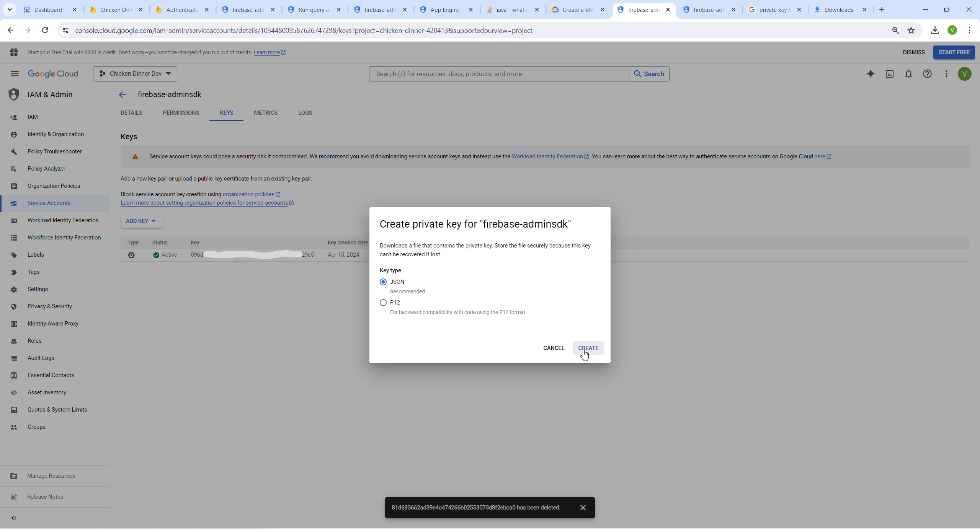Click the back arrow beside firebase-adminsdk
This screenshot has height=529, width=980.
(x=122, y=94)
